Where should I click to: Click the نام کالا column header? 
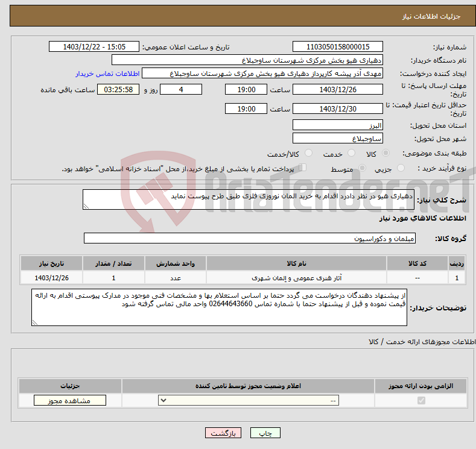[x=296, y=263]
